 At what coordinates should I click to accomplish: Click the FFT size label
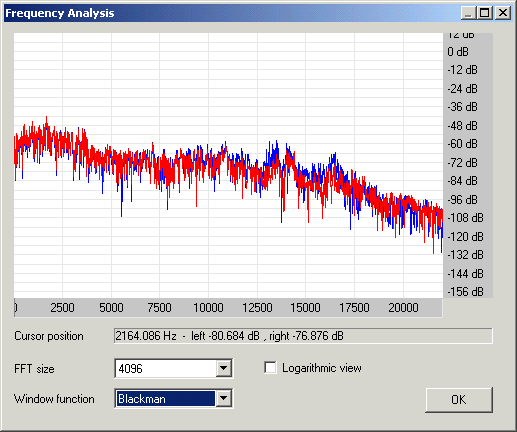(x=34, y=369)
